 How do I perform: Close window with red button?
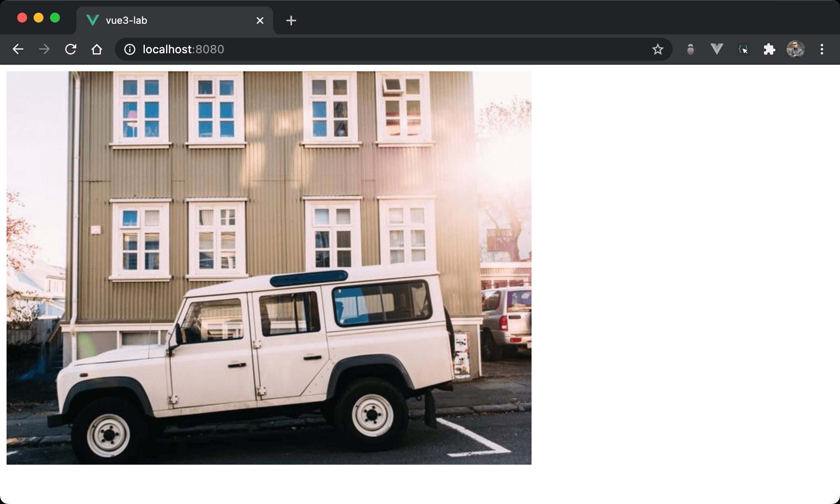tap(22, 18)
